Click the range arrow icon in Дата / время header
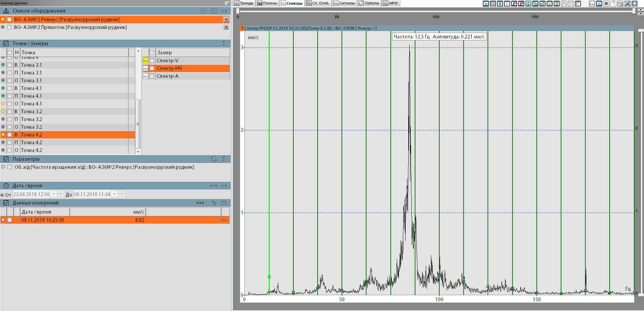The height and width of the screenshot is (311, 644). (x=214, y=186)
